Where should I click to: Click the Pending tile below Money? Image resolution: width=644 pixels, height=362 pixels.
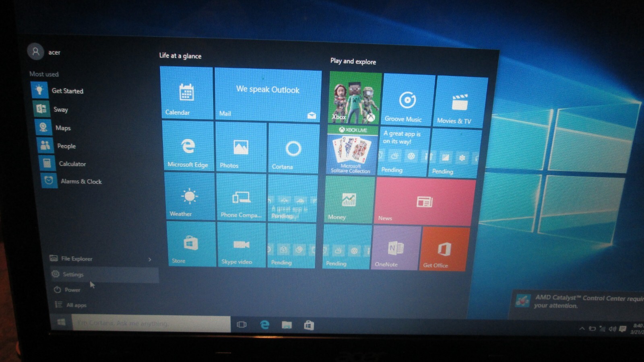tap(347, 247)
